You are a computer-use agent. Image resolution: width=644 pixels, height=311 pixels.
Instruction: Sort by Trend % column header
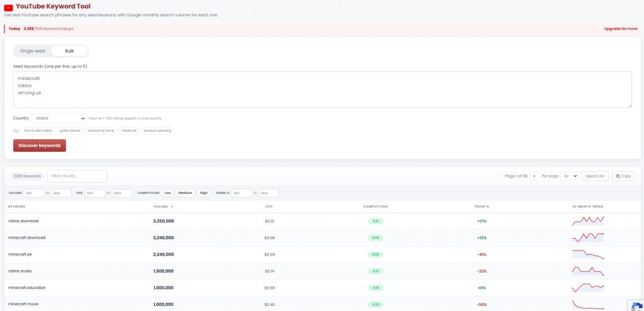pyautogui.click(x=481, y=206)
